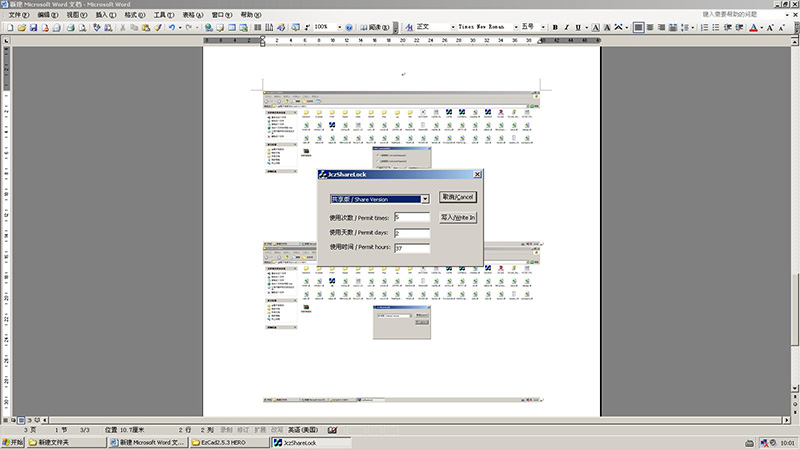The height and width of the screenshot is (450, 800).
Task: Click the Undo arrow icon
Action: click(172, 27)
